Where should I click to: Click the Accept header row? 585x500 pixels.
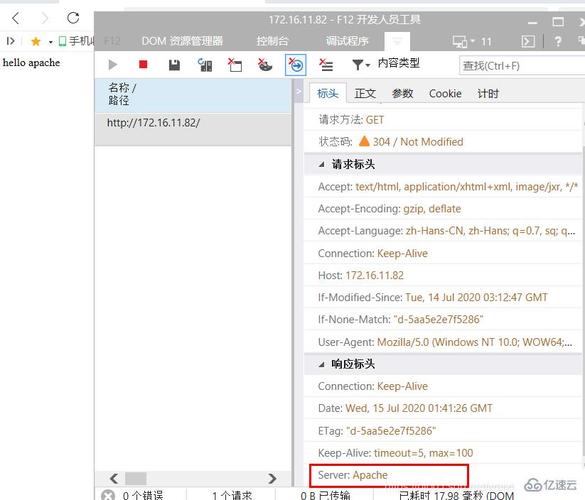point(443,187)
